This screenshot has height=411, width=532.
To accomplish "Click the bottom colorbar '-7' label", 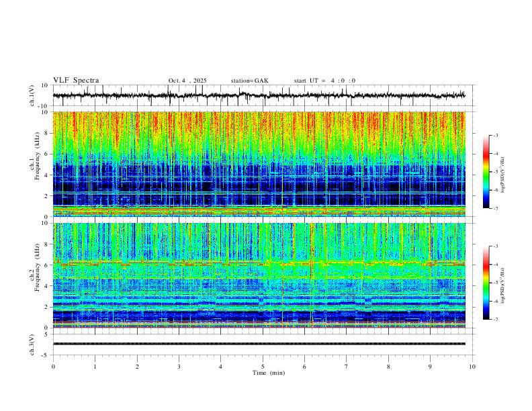I will pyautogui.click(x=495, y=319).
